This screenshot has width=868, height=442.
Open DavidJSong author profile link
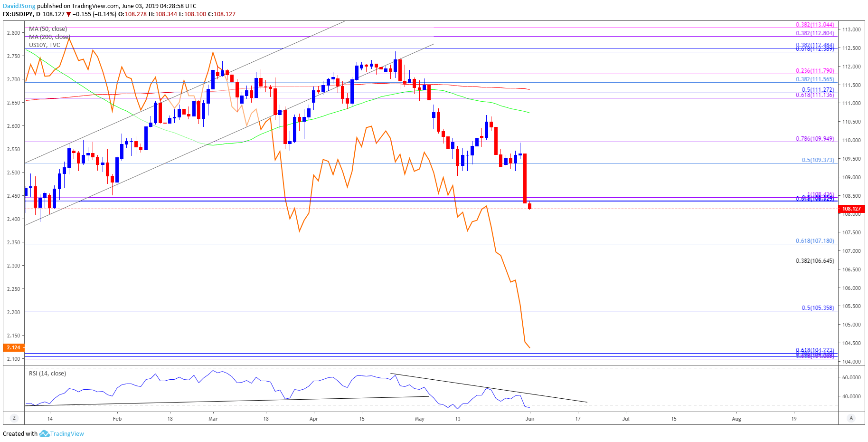coord(19,6)
